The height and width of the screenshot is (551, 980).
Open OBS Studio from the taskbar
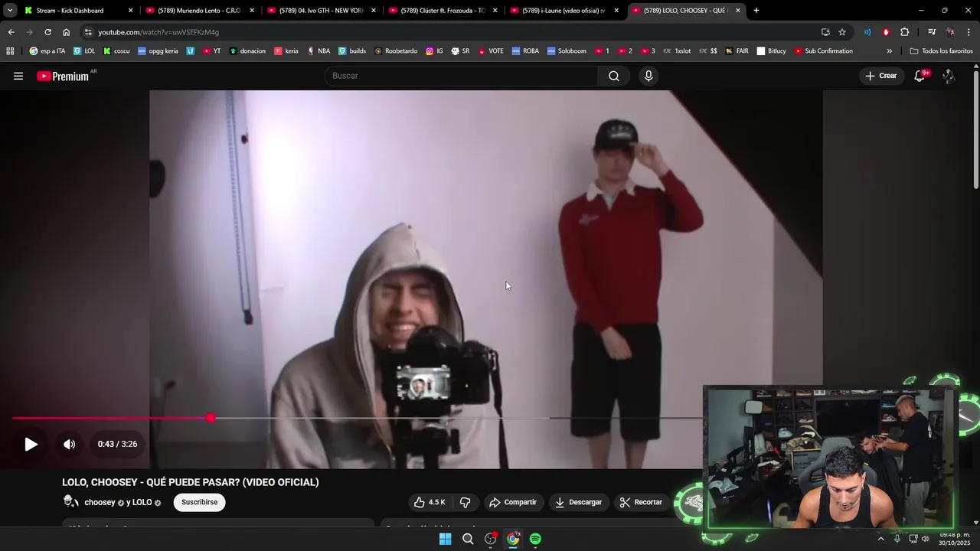pyautogui.click(x=491, y=539)
